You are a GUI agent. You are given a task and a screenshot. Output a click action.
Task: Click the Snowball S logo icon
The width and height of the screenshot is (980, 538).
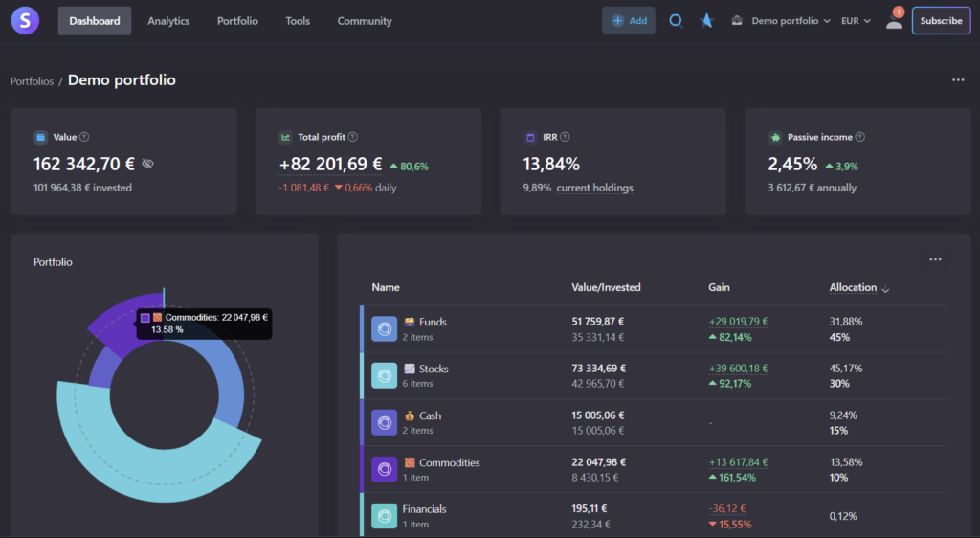tap(25, 20)
